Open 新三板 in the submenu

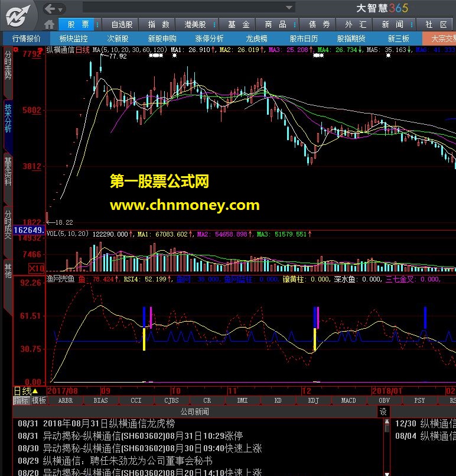point(398,38)
